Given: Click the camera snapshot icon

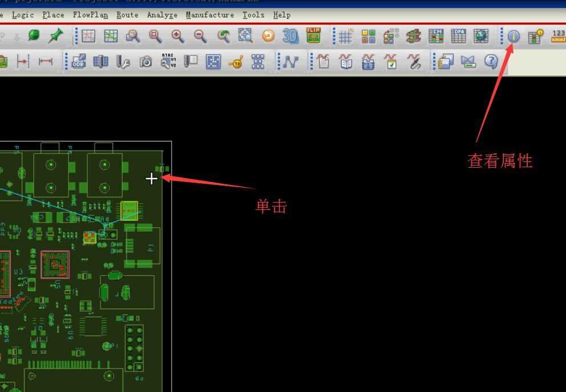Looking at the screenshot, I should click(x=145, y=62).
